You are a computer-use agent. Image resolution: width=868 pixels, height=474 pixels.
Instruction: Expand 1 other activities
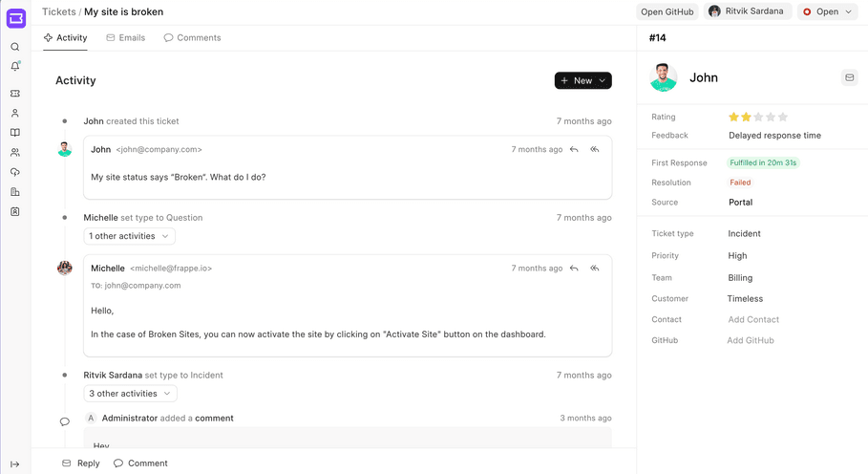pos(129,236)
